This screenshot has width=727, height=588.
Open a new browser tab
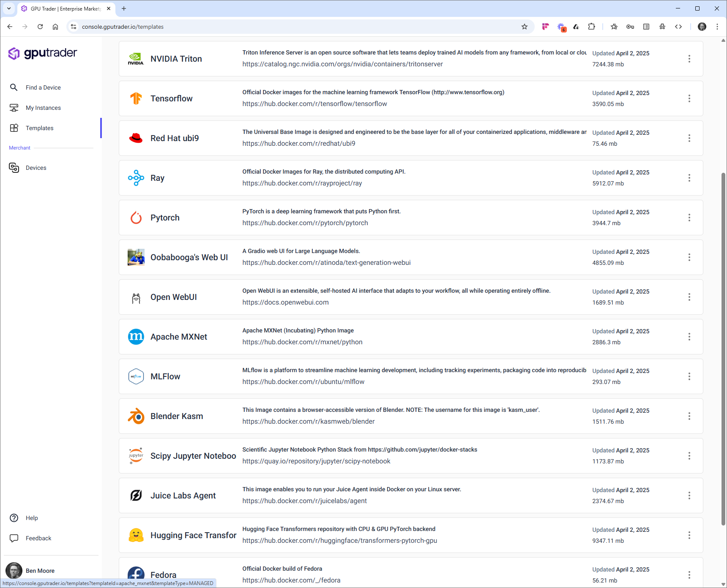click(124, 8)
